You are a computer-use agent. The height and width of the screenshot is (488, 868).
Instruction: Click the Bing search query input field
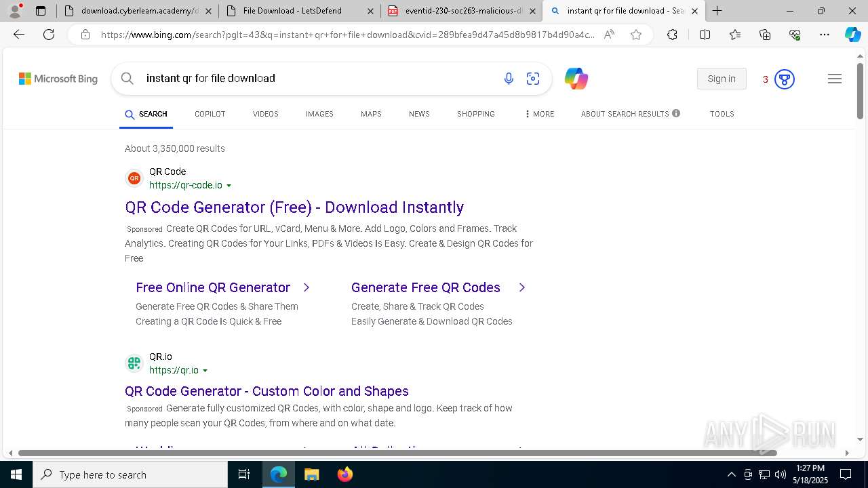pyautogui.click(x=319, y=79)
